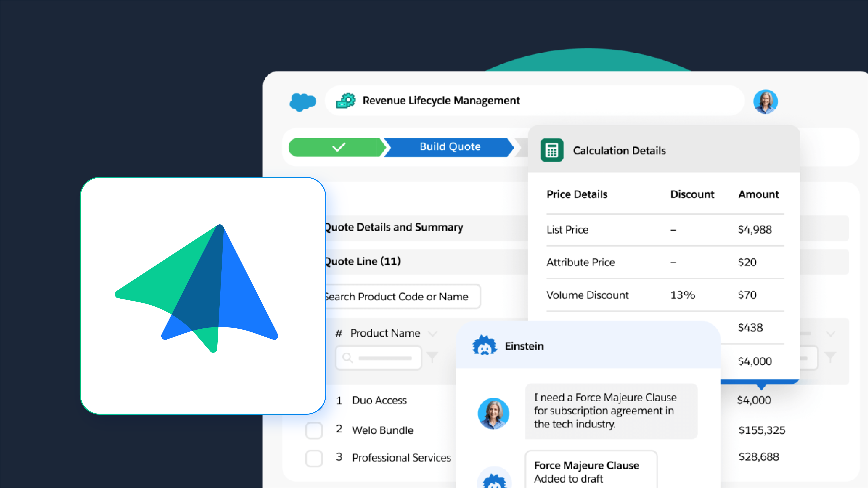Click the Revenue Lifecycle Management gear icon
This screenshot has height=488, width=868.
(346, 100)
